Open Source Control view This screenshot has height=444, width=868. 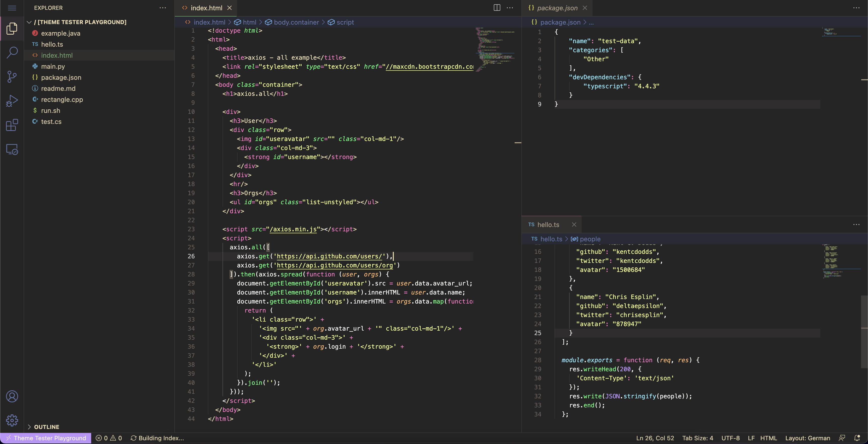(x=12, y=77)
